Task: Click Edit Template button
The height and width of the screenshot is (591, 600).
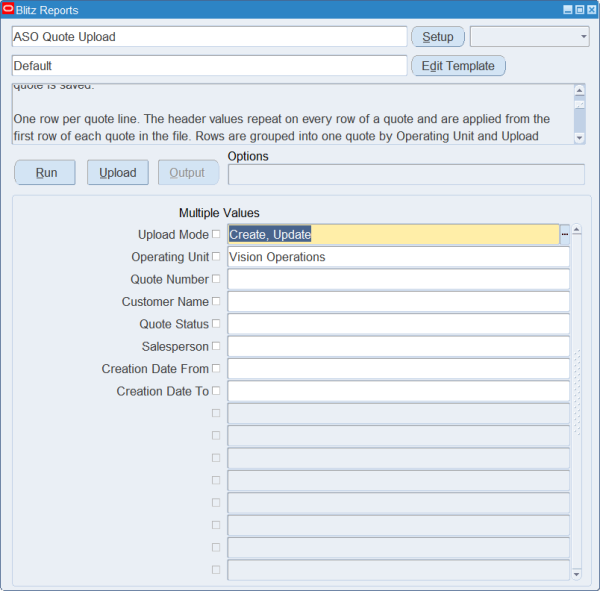Action: (x=458, y=66)
